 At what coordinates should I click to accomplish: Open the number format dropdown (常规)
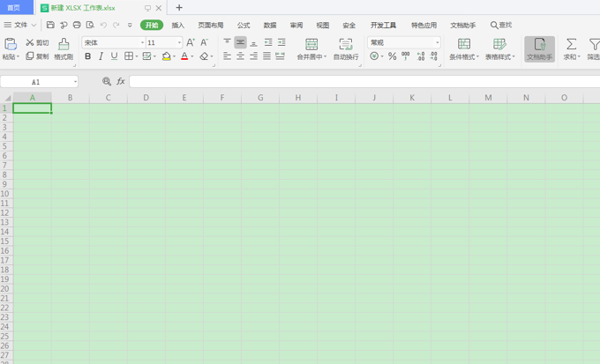click(437, 42)
